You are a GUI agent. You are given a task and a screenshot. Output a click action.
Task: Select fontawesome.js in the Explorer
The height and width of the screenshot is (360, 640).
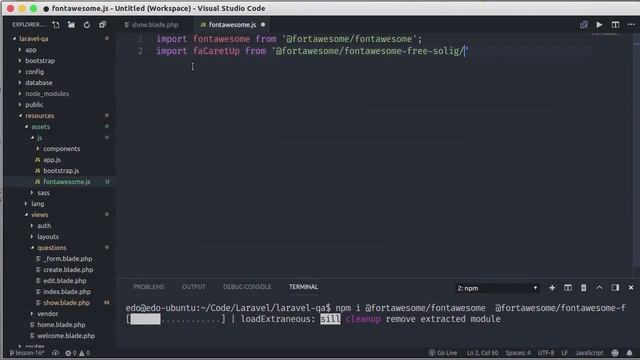tap(67, 182)
